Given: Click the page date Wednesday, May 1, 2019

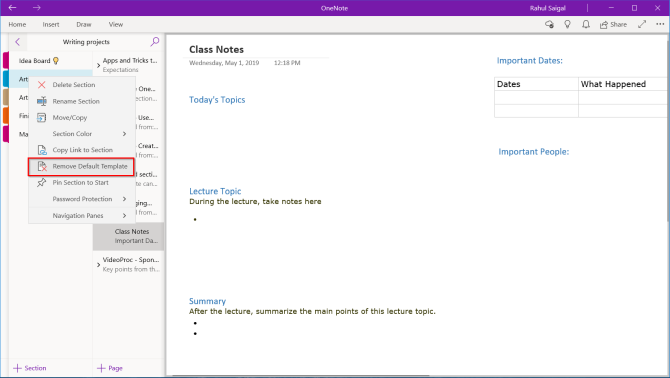Looking at the screenshot, I should coord(224,63).
